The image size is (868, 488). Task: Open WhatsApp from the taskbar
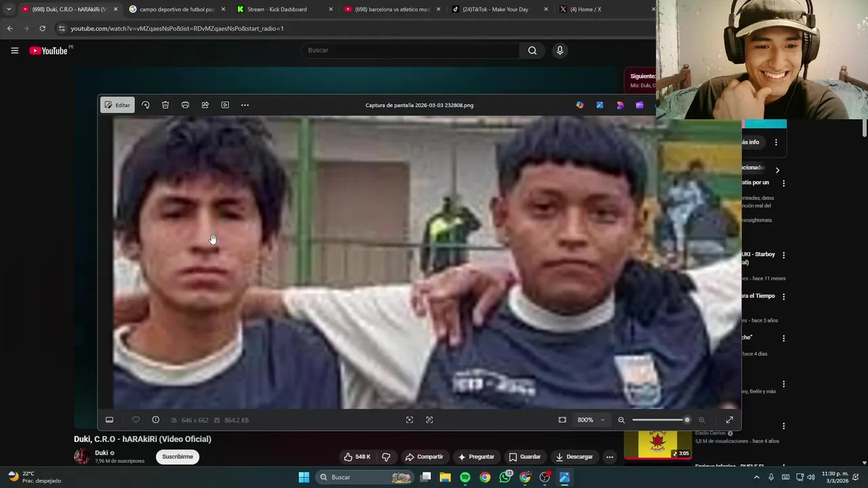pos(505,477)
